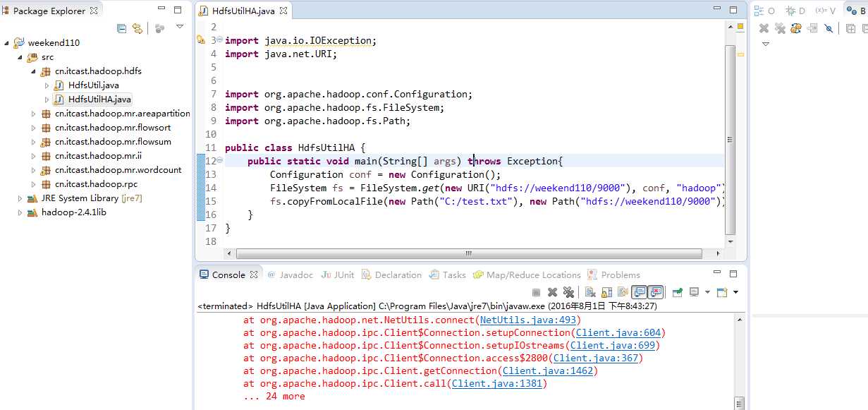Click warning marker beside line 3
Image resolution: width=868 pixels, height=410 pixels.
pos(201,40)
